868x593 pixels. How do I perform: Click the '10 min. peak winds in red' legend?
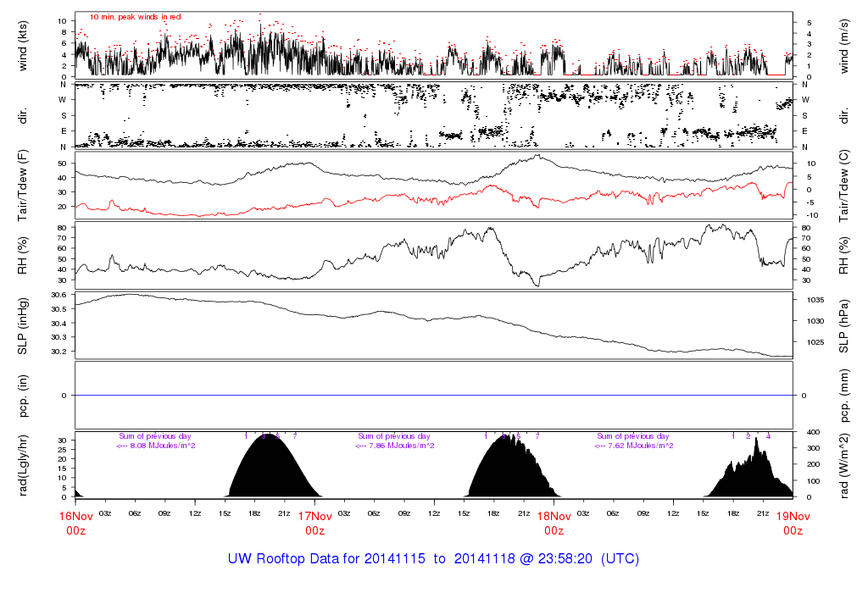click(x=136, y=17)
